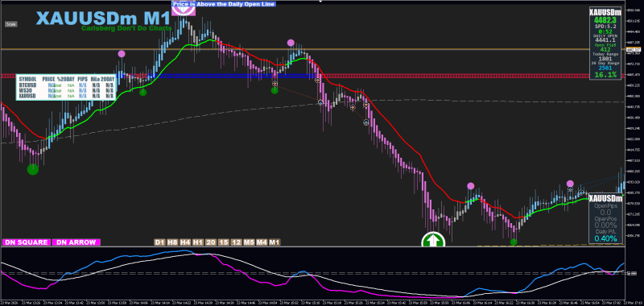Click XAUUSDm header of the Daily P/L panel
Viewport: 644px width, 306px height.
point(606,199)
